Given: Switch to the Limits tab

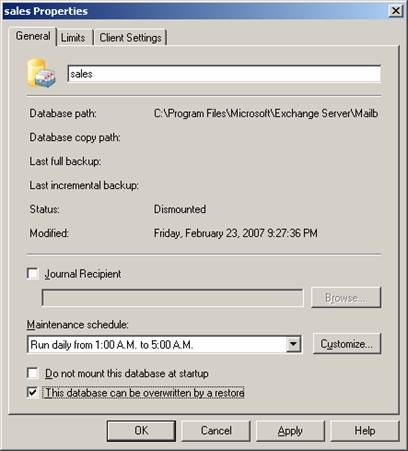Looking at the screenshot, I should point(73,38).
